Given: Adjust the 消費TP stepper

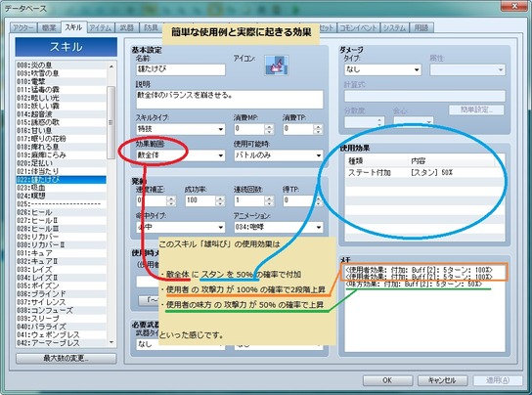Looking at the screenshot, I should [318, 129].
